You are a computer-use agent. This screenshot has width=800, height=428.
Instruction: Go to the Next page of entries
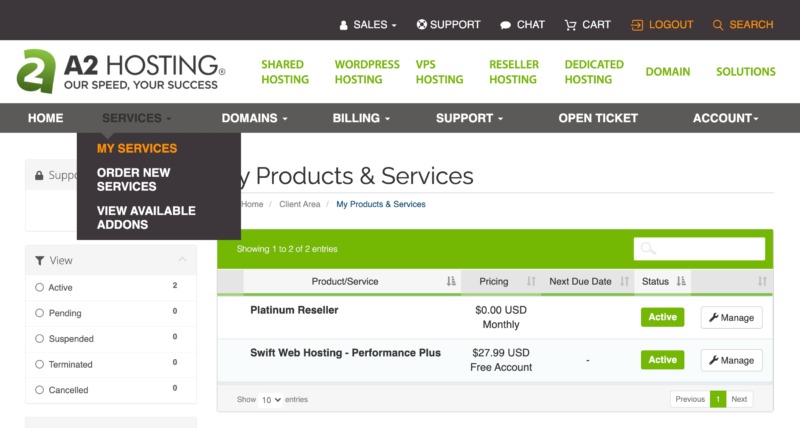[x=739, y=399]
